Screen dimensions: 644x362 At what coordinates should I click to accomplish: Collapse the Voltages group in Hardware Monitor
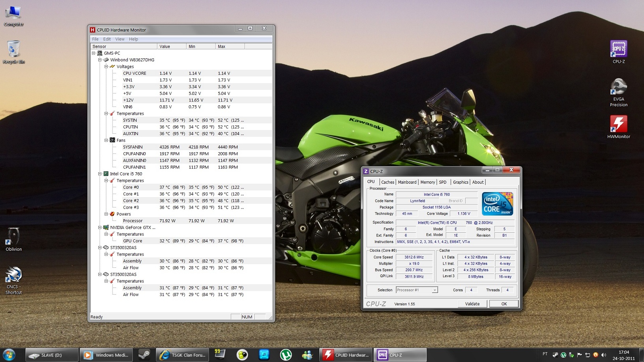point(106,66)
